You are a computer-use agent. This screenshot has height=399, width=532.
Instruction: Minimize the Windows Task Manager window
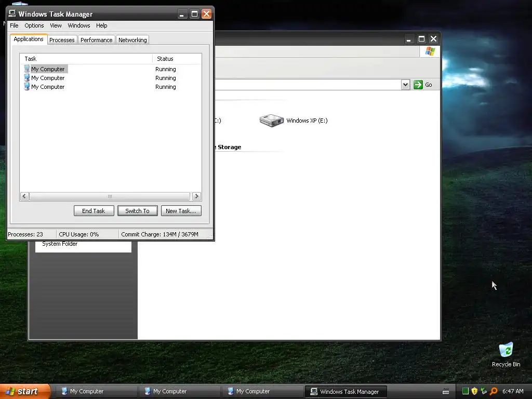click(182, 14)
